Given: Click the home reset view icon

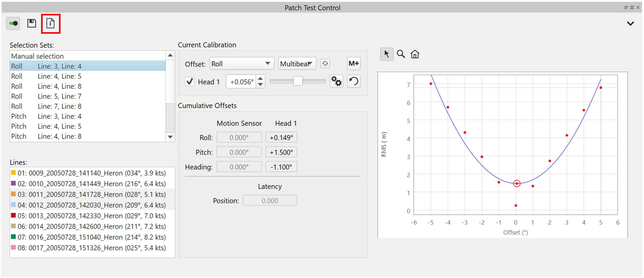Looking at the screenshot, I should tap(415, 54).
